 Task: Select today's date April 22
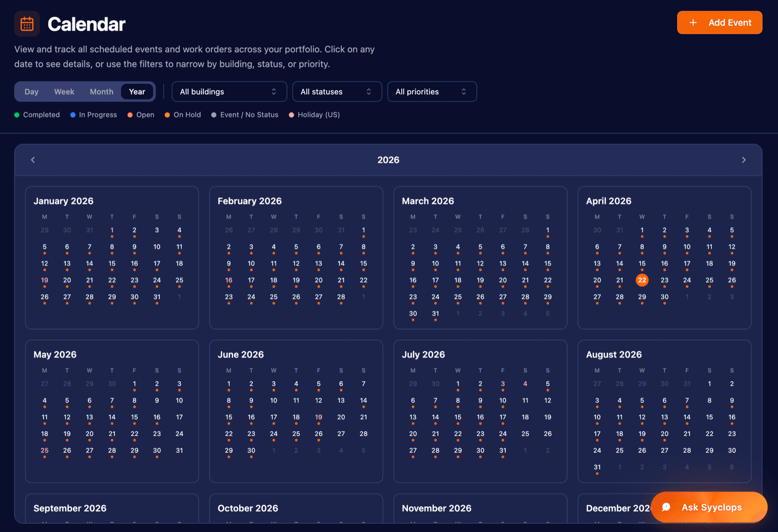[x=642, y=280]
